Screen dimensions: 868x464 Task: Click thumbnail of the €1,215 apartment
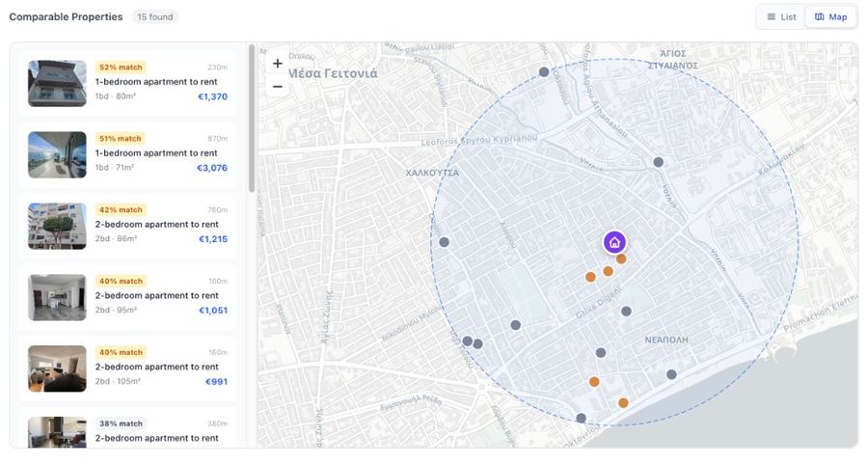(57, 226)
